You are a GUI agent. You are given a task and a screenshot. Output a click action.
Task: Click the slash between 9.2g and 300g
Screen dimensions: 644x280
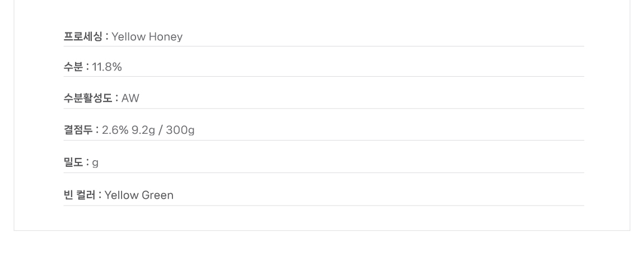pyautogui.click(x=160, y=130)
